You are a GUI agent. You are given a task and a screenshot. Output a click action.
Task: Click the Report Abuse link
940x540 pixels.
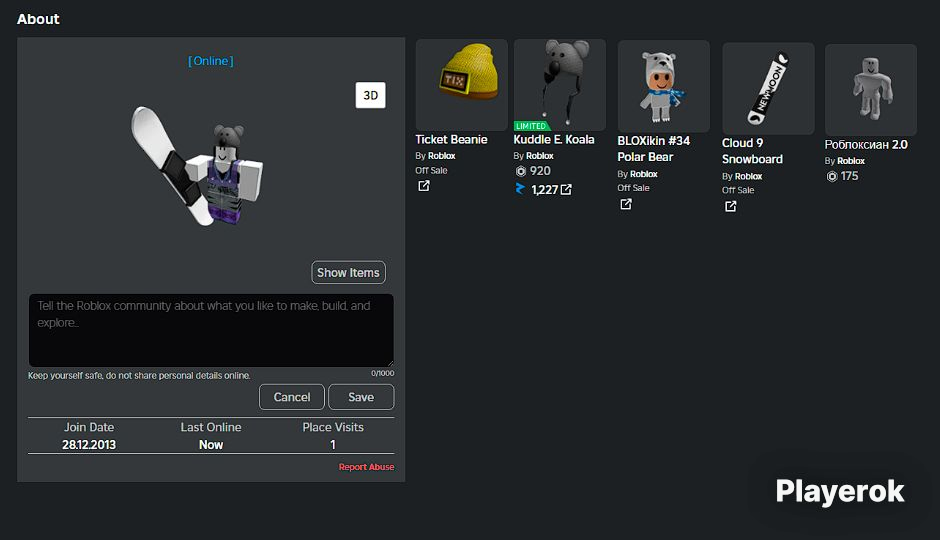(x=366, y=467)
